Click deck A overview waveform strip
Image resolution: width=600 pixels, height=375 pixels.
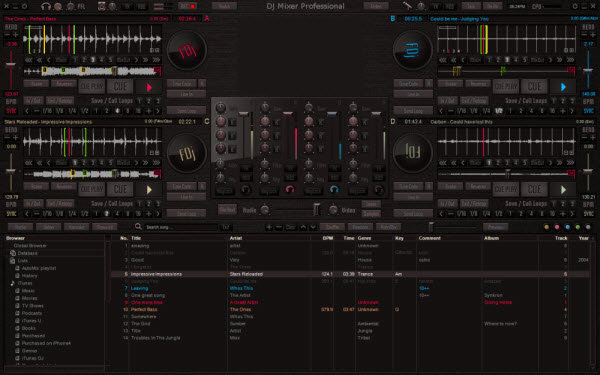pyautogui.click(x=92, y=71)
